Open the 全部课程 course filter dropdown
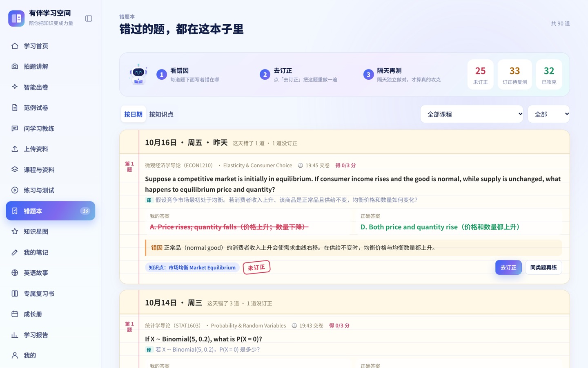 pos(472,114)
